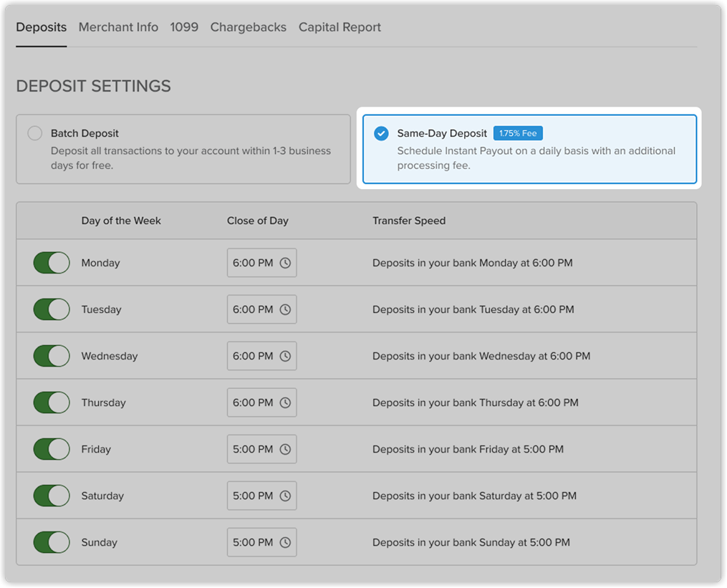The height and width of the screenshot is (588, 727).
Task: Click "Deposits in your bank Saturday at 5:00 PM"
Action: click(474, 496)
